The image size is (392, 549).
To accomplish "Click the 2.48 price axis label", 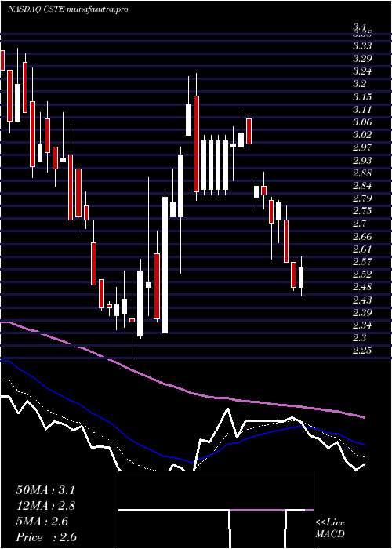I will coord(362,287).
